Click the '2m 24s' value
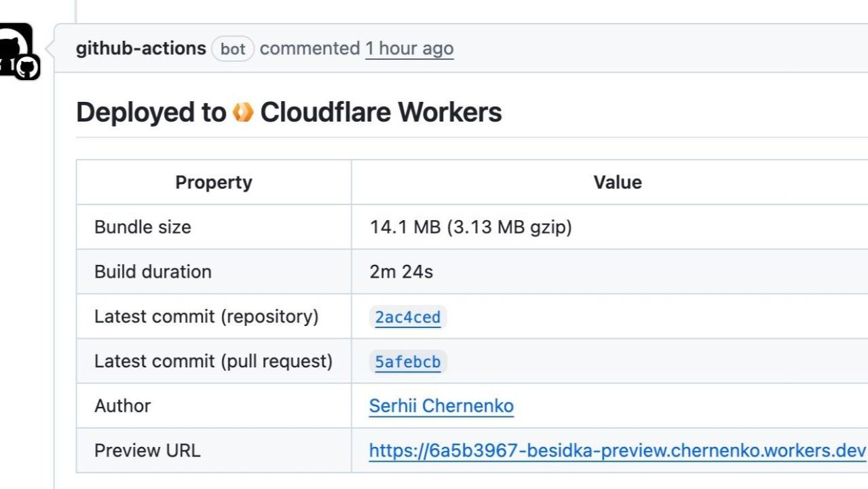The width and height of the screenshot is (868, 489). coord(401,272)
